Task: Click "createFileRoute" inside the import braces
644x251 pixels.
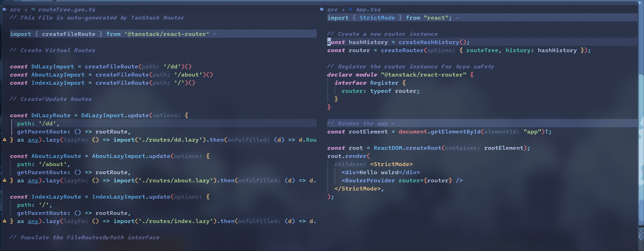Action: coord(69,34)
